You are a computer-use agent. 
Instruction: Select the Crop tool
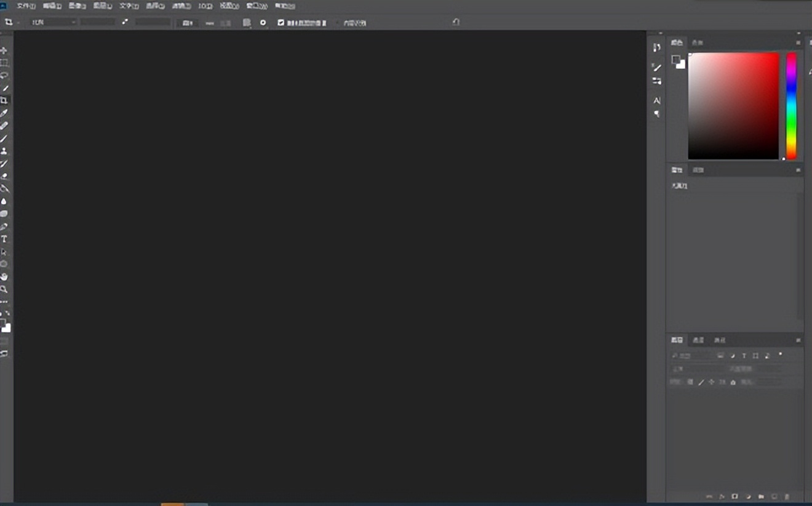tap(4, 100)
